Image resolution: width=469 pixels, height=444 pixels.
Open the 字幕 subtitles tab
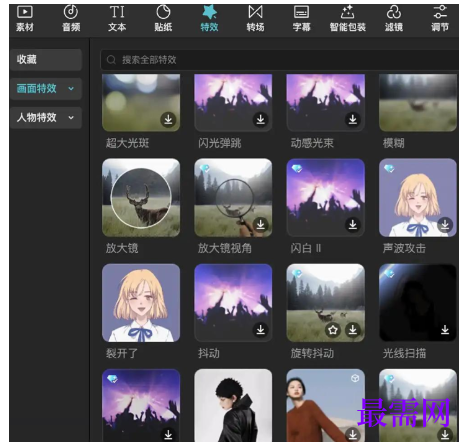pyautogui.click(x=302, y=19)
